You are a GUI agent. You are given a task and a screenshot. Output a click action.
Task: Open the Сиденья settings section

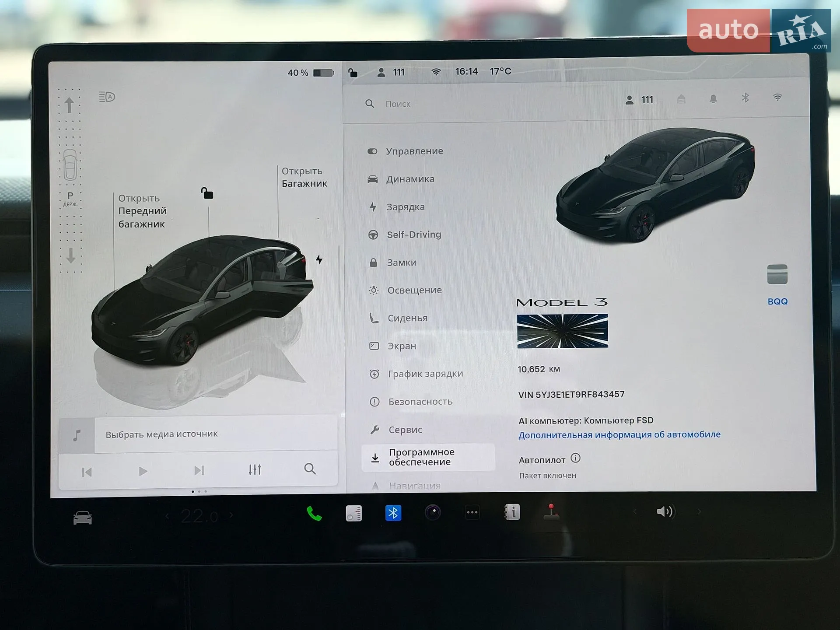pyautogui.click(x=399, y=318)
